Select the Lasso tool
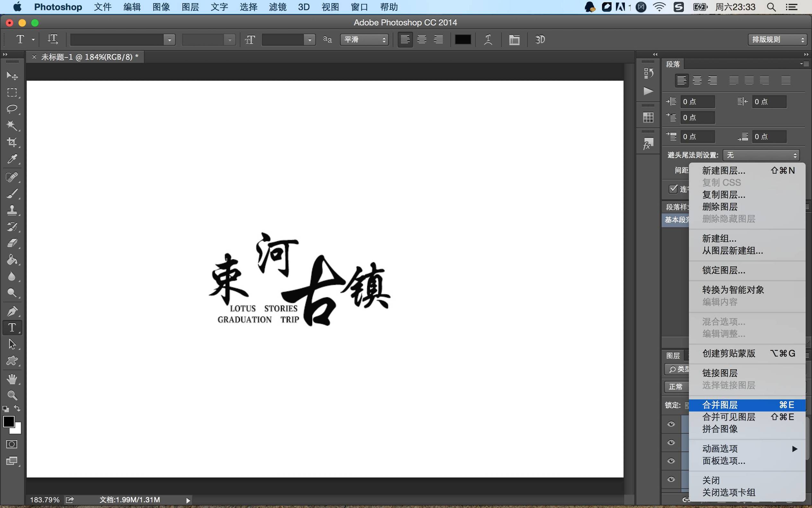Image resolution: width=812 pixels, height=508 pixels. pos(13,109)
